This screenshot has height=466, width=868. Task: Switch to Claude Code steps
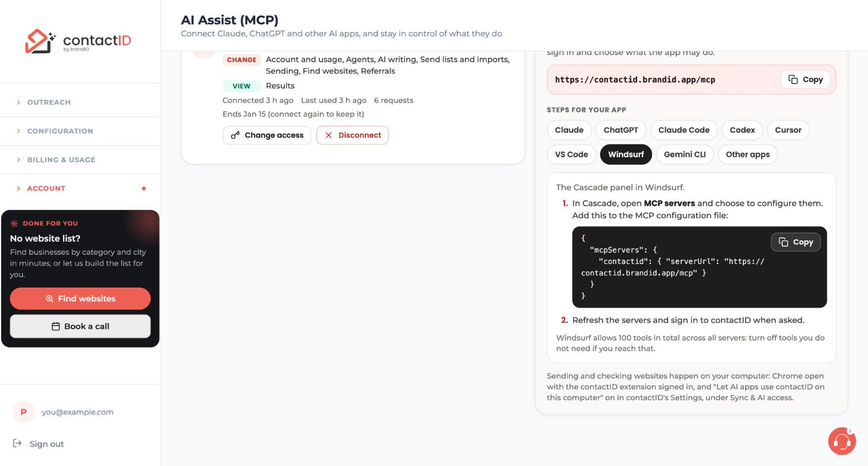pyautogui.click(x=684, y=130)
